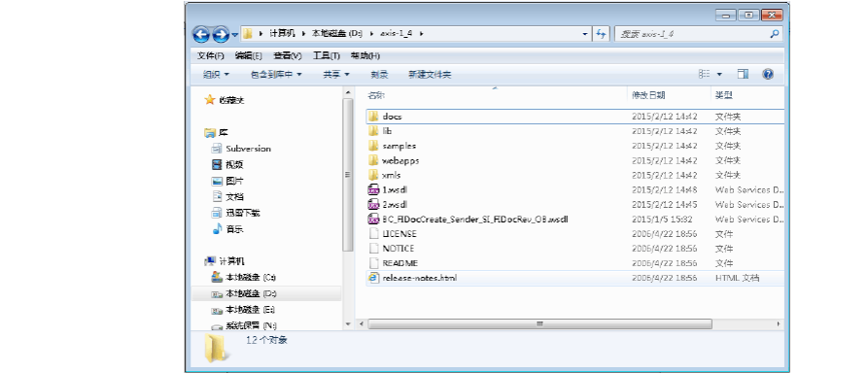This screenshot has width=868, height=373.
Task: Select the xmls folder icon
Action: click(373, 175)
